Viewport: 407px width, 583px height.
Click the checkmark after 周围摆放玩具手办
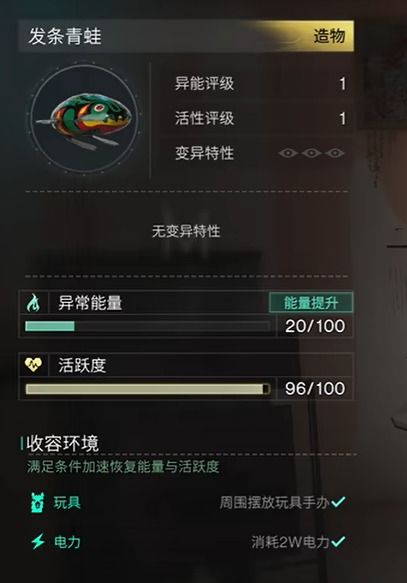point(338,502)
